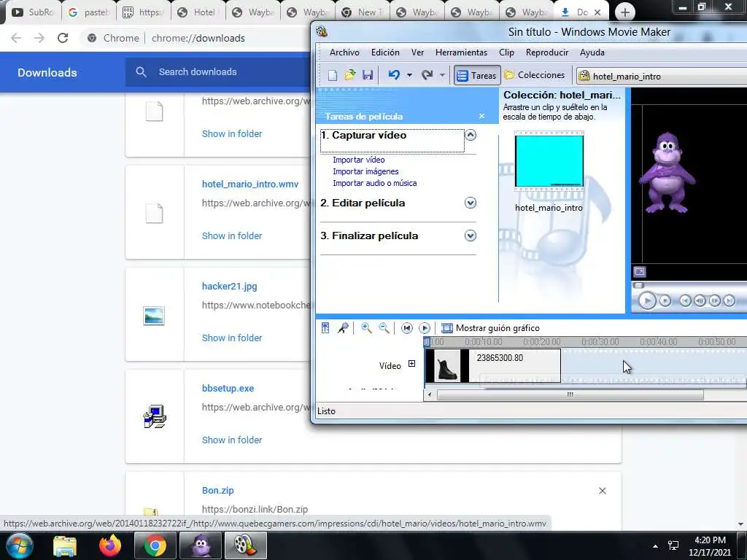The height and width of the screenshot is (560, 747).
Task: Click Importar audio o música link
Action: point(374,183)
